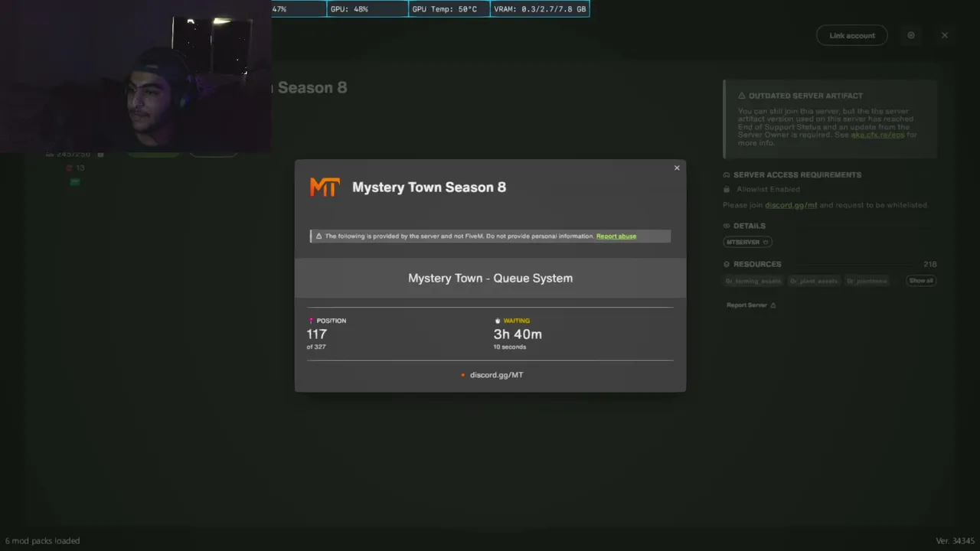Click the Mystery Town - Queue System banner

click(490, 278)
